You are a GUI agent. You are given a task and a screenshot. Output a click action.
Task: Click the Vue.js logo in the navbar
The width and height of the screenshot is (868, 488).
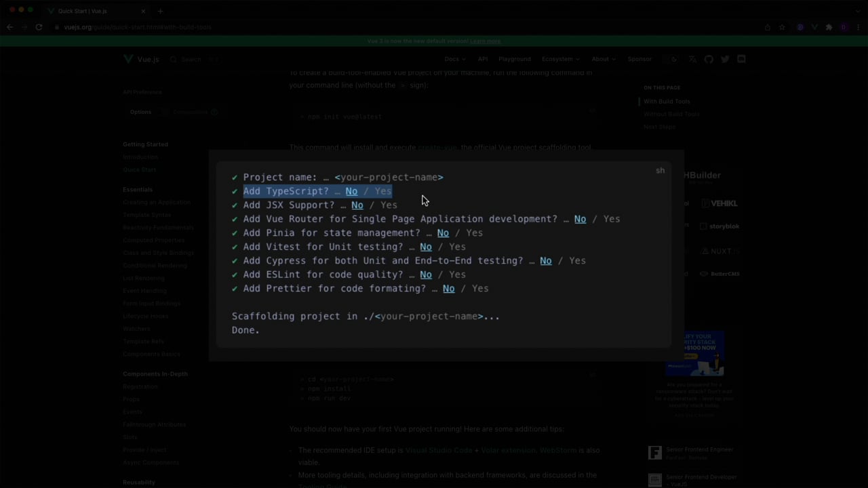point(141,59)
